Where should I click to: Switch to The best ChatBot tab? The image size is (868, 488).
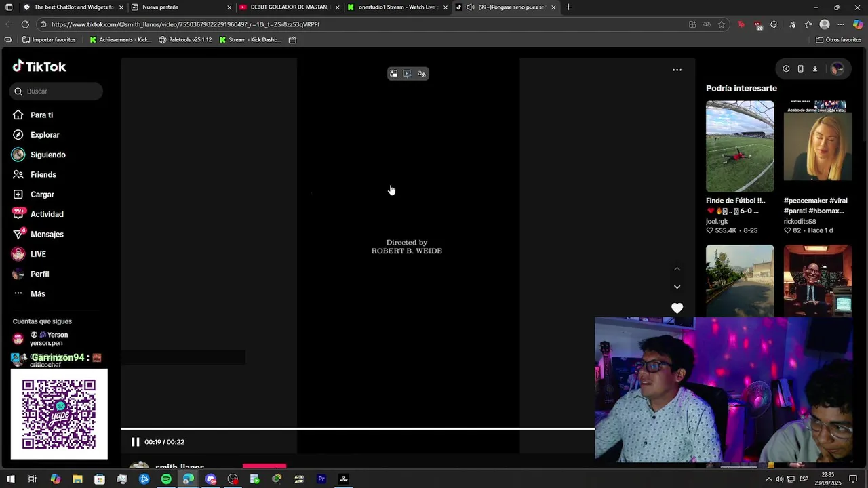click(73, 7)
